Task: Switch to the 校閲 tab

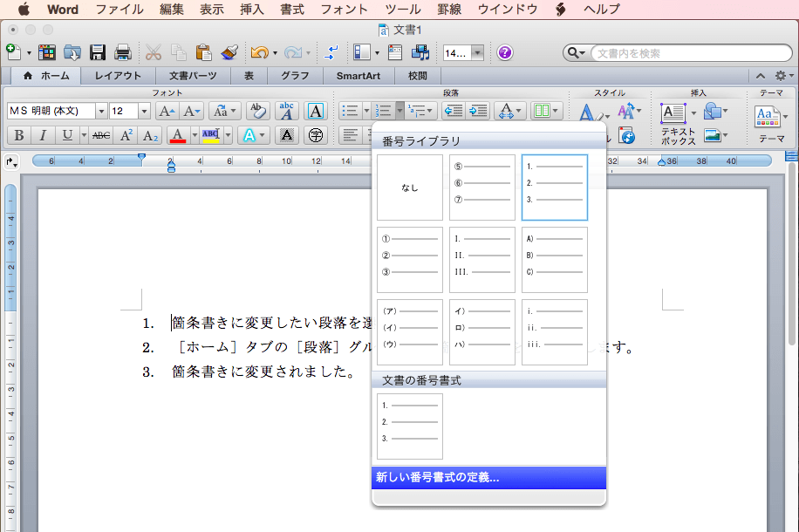Action: click(417, 76)
